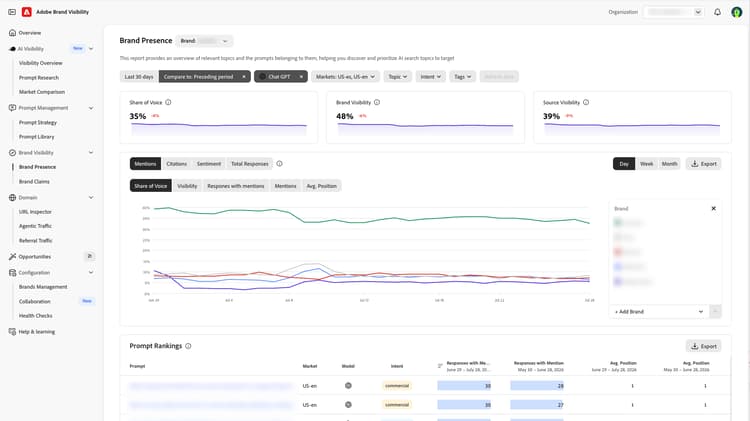
Task: Show Prompt Rankings info tooltip
Action: 188,346
